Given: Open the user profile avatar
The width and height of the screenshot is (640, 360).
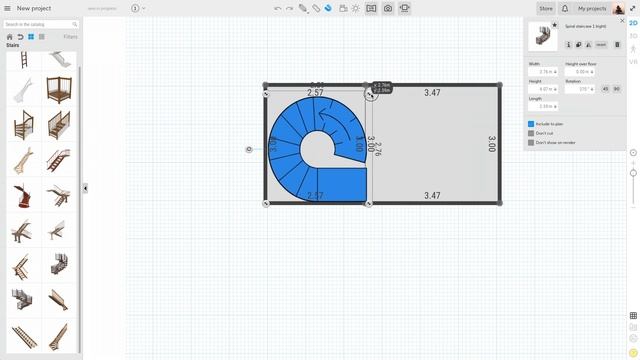Looking at the screenshot, I should pos(619,8).
